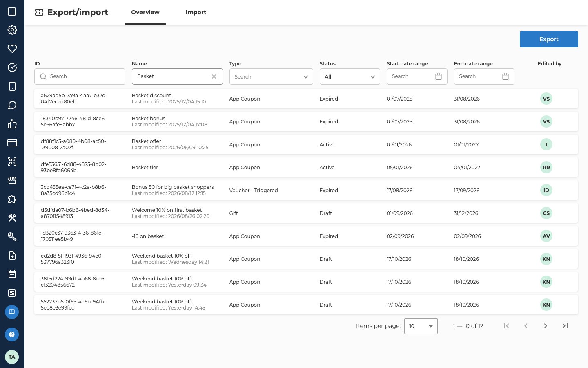
Task: Toggle the sidebar panel icon
Action: 12,11
